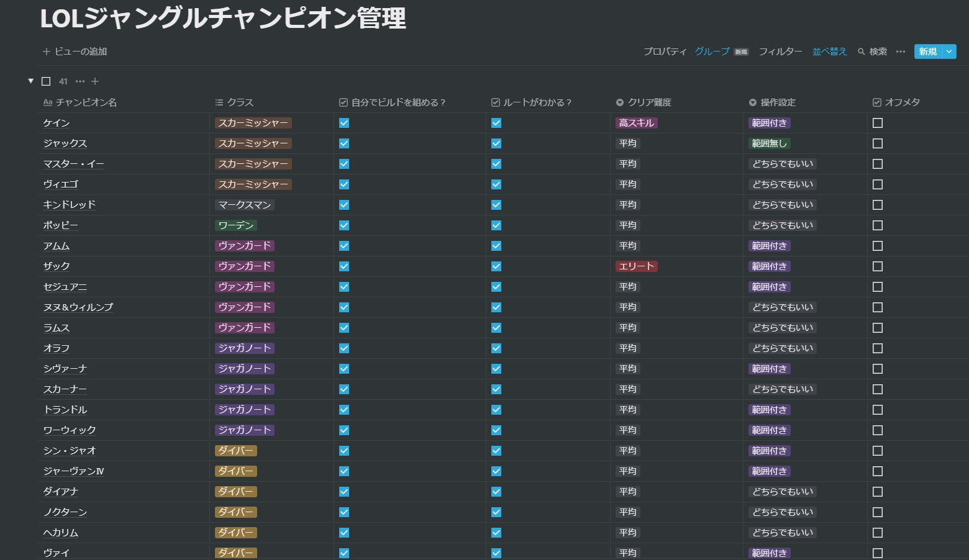The height and width of the screenshot is (560, 969).
Task: Check オフメタ for ダイアナ
Action: pos(878,492)
